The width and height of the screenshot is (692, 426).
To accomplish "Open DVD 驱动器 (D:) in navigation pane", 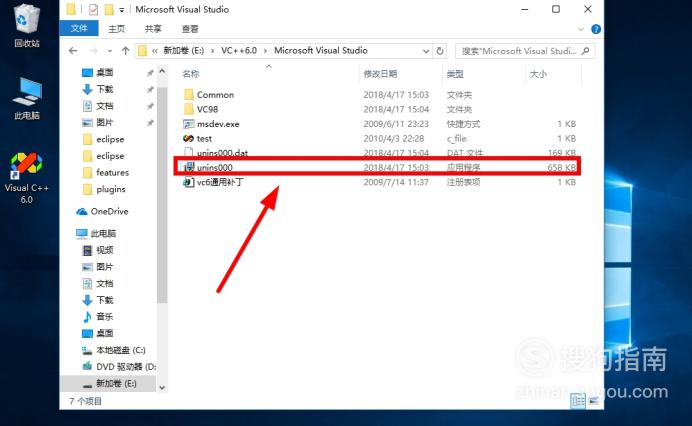I will (126, 367).
